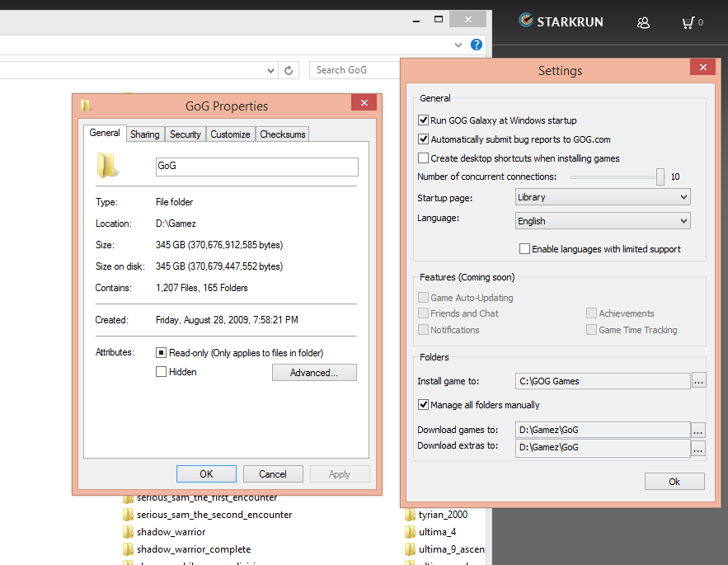Click the blue Explorer help icon

[477, 45]
